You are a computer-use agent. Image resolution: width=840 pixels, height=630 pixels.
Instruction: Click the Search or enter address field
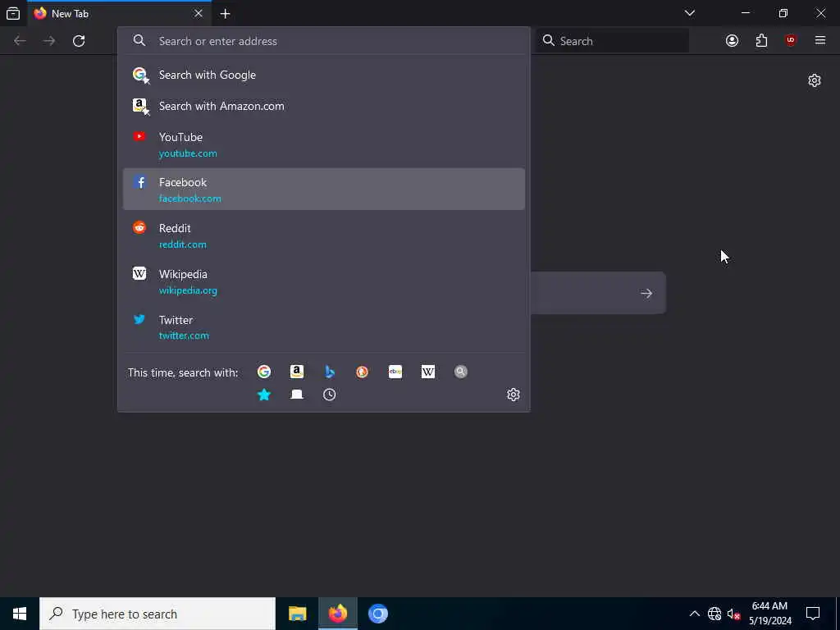(x=323, y=41)
